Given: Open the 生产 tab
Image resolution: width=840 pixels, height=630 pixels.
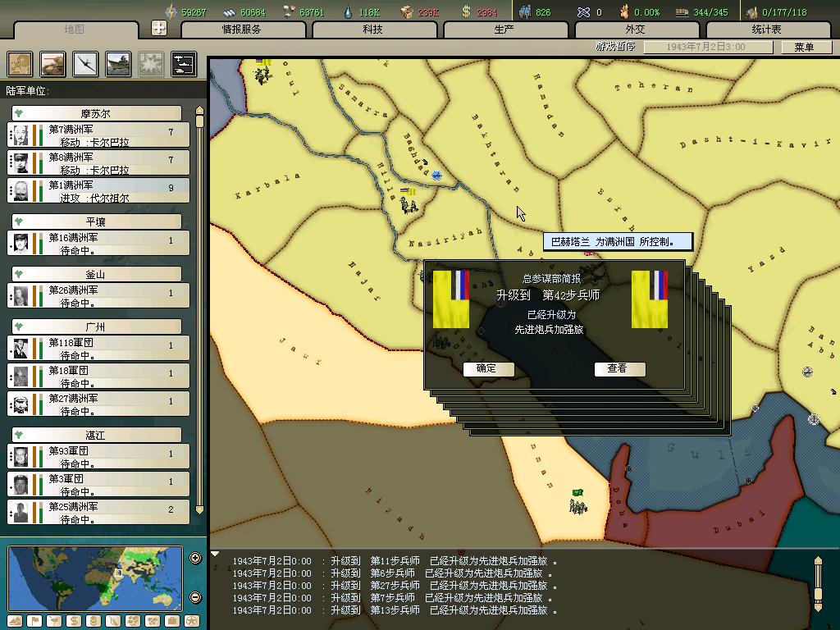Looking at the screenshot, I should pos(504,30).
